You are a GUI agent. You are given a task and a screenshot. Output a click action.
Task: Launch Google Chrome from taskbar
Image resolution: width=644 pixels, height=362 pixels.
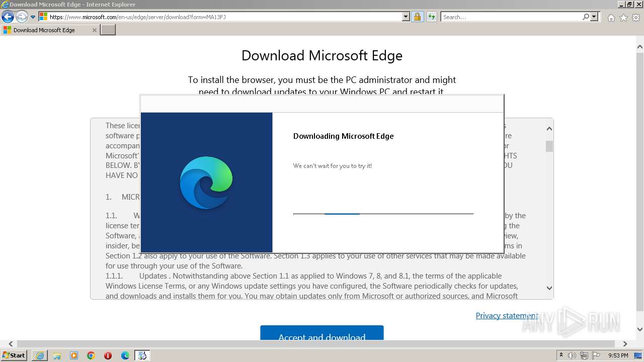pos(91,355)
